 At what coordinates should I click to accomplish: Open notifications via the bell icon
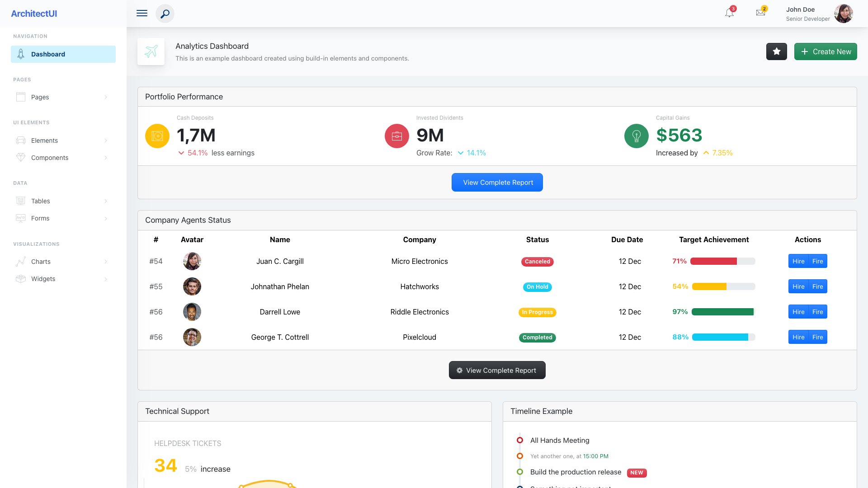729,14
